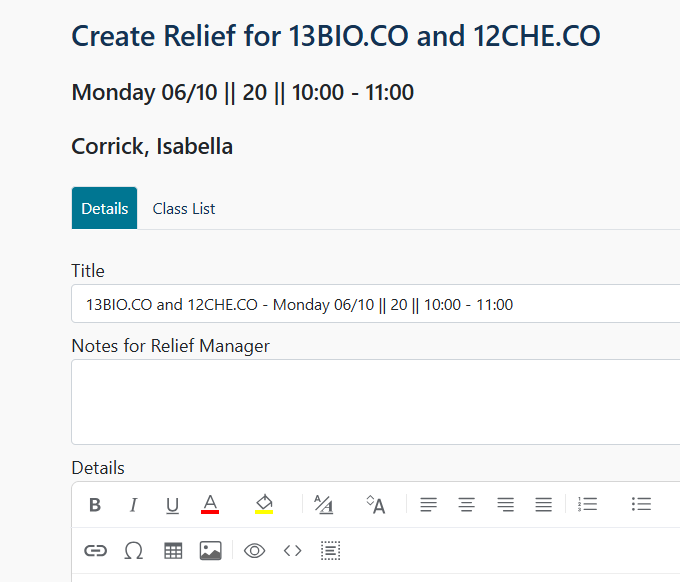Insert a bulleted list
Screen dimensions: 680x582
click(x=641, y=505)
